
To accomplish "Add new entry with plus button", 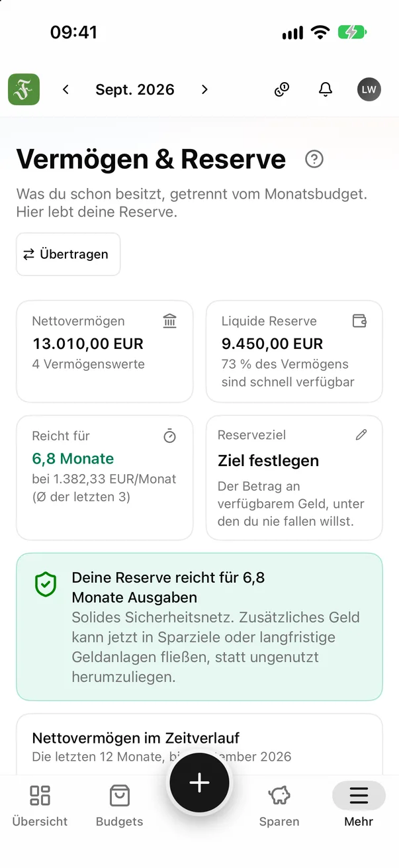I will click(199, 783).
